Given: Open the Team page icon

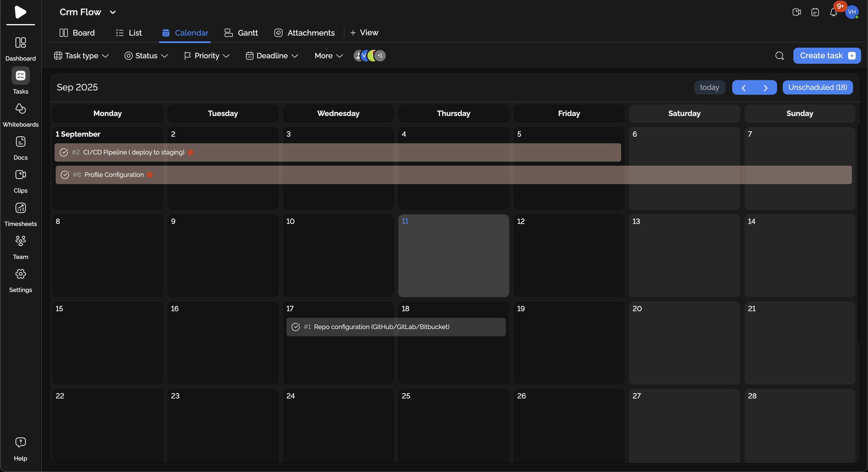Looking at the screenshot, I should click(21, 241).
